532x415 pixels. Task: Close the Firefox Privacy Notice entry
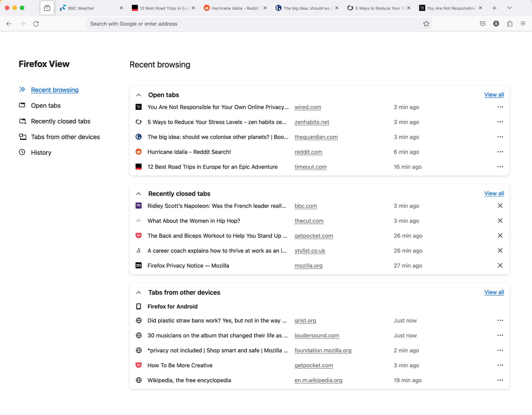coord(500,265)
